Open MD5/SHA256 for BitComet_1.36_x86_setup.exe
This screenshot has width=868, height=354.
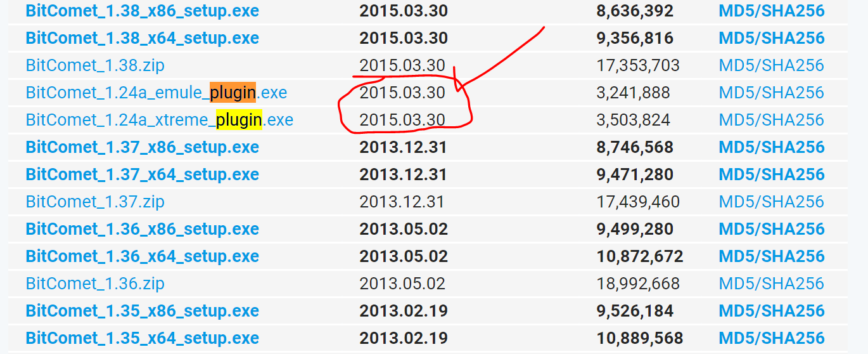click(772, 229)
